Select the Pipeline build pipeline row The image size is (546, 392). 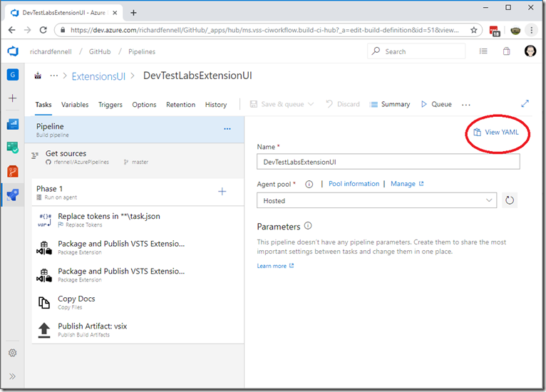pos(135,130)
